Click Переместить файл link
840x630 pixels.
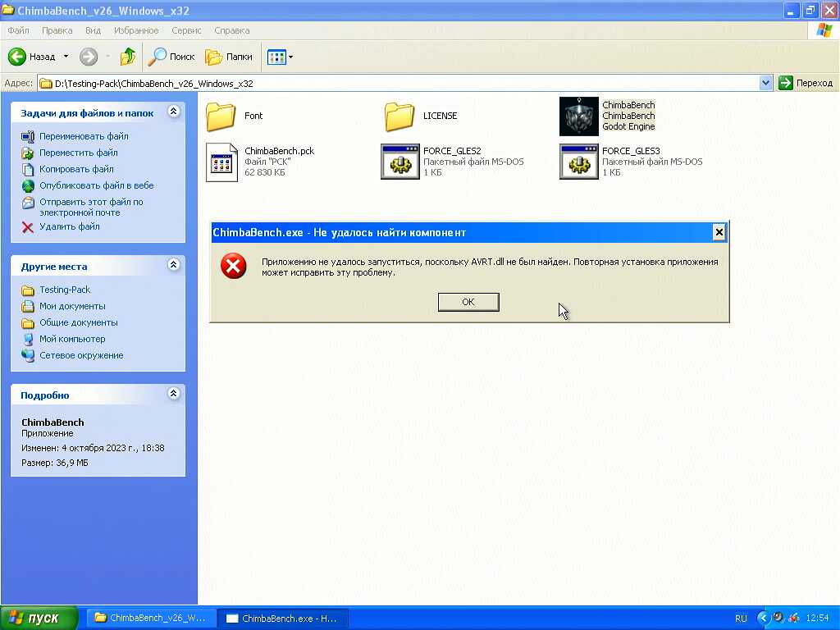[x=78, y=153]
